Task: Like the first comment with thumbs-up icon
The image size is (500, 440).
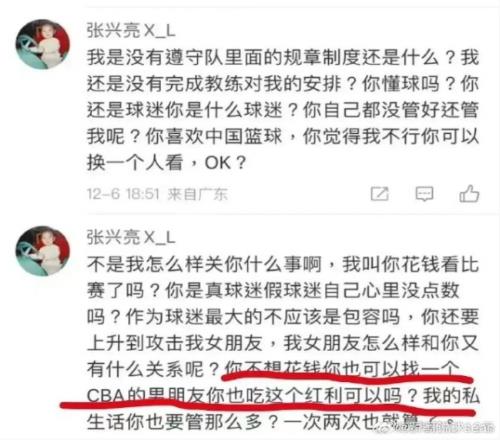Action: 469,193
